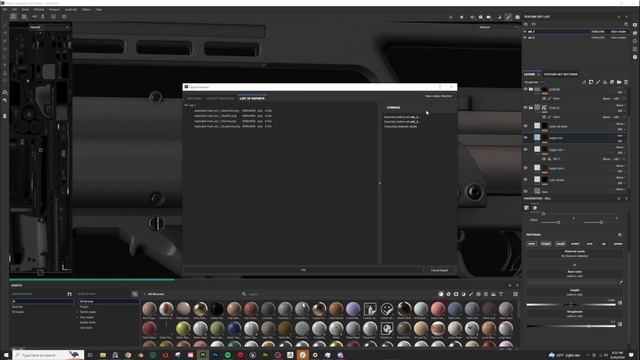Filter assets by brushes stroke icon

coord(471,294)
